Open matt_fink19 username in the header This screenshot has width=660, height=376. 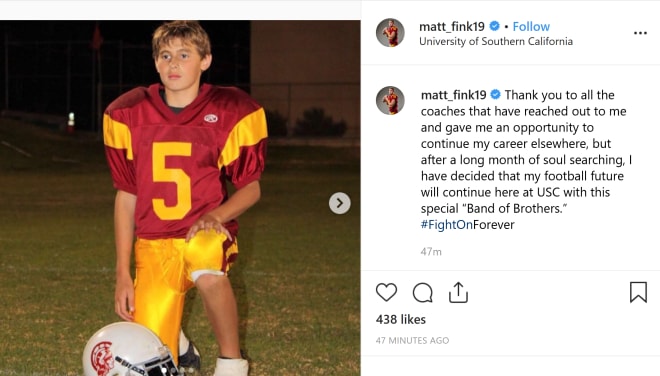(x=452, y=27)
